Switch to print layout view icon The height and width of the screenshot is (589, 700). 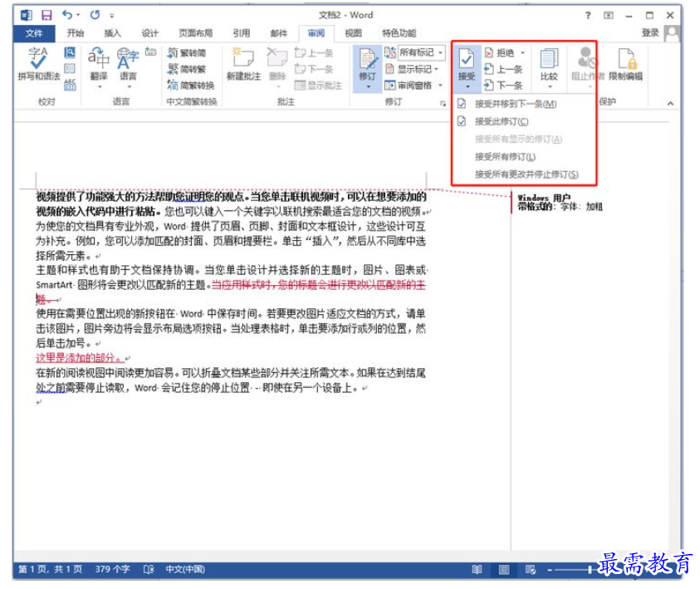tap(504, 569)
